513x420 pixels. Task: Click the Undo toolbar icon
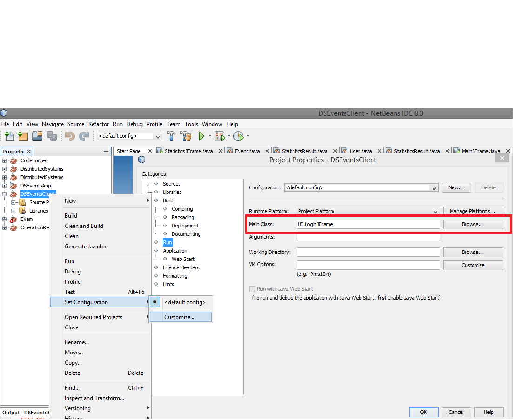point(70,136)
